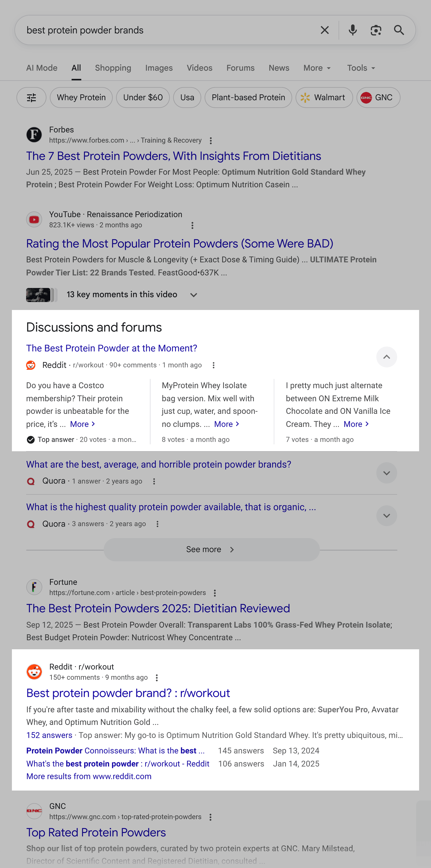Image resolution: width=431 pixels, height=868 pixels.
Task: Toggle the Under $60 filter chip
Action: click(143, 98)
